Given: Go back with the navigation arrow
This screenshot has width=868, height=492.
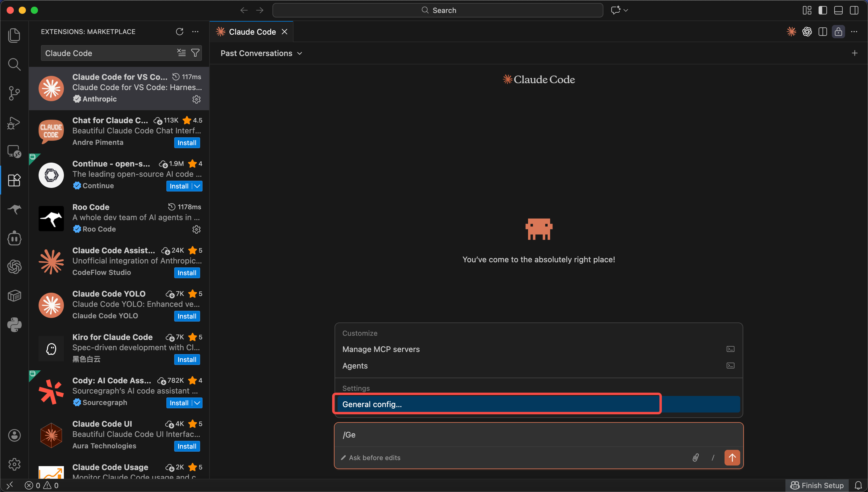Looking at the screenshot, I should click(x=244, y=10).
